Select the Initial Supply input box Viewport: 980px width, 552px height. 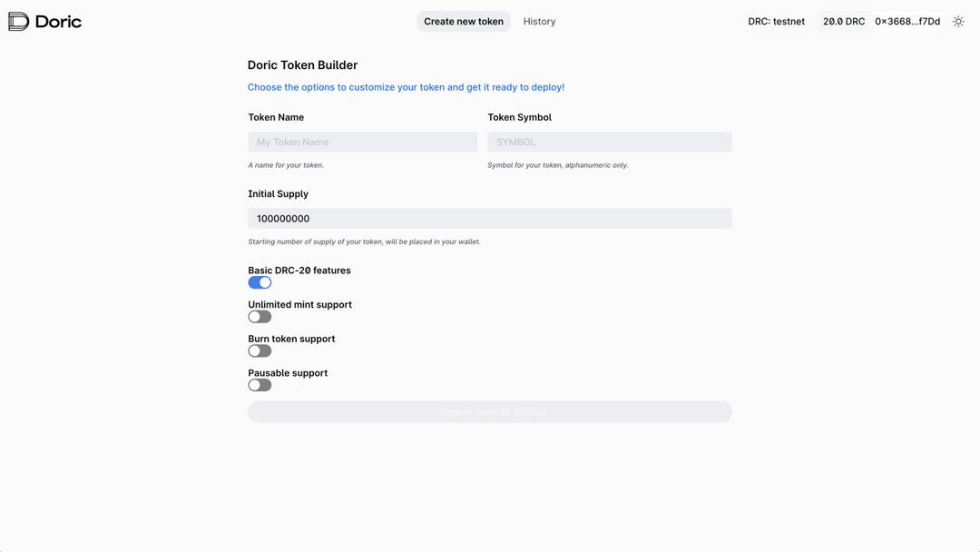coord(489,219)
